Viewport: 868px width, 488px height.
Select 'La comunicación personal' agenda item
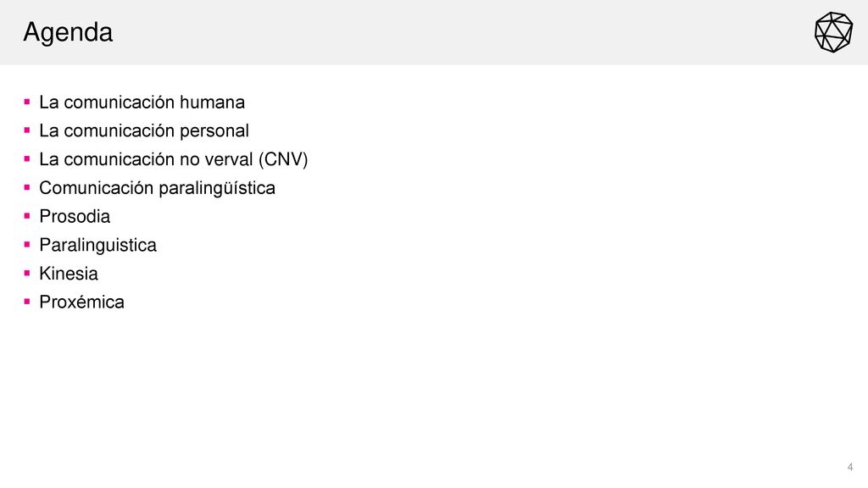144,130
